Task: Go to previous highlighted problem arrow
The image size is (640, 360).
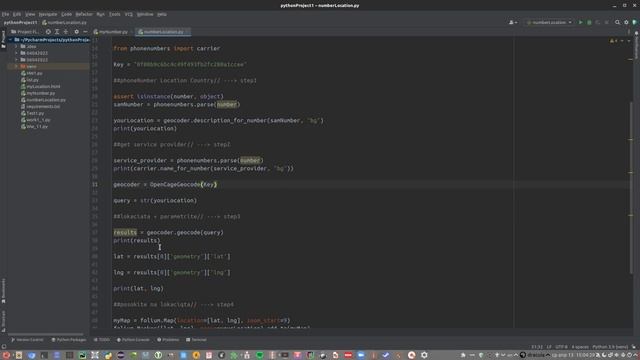Action: point(622,41)
